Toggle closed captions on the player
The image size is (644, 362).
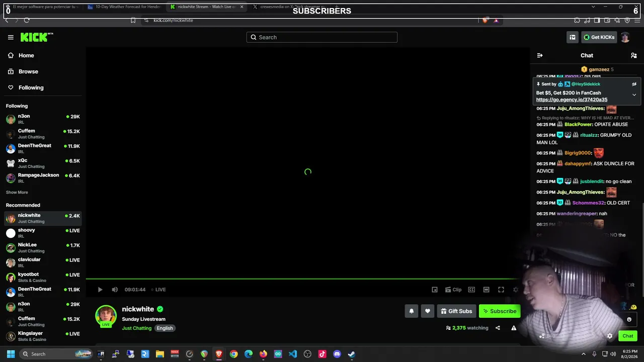click(471, 290)
